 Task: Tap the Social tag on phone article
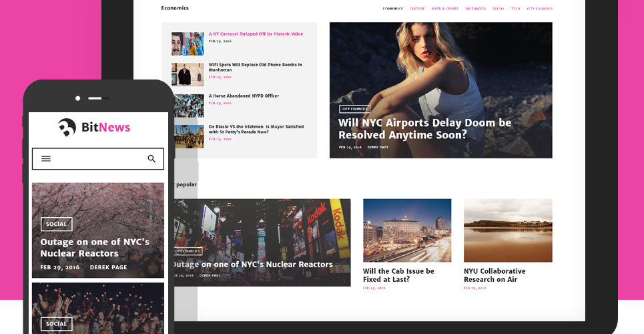click(x=56, y=224)
